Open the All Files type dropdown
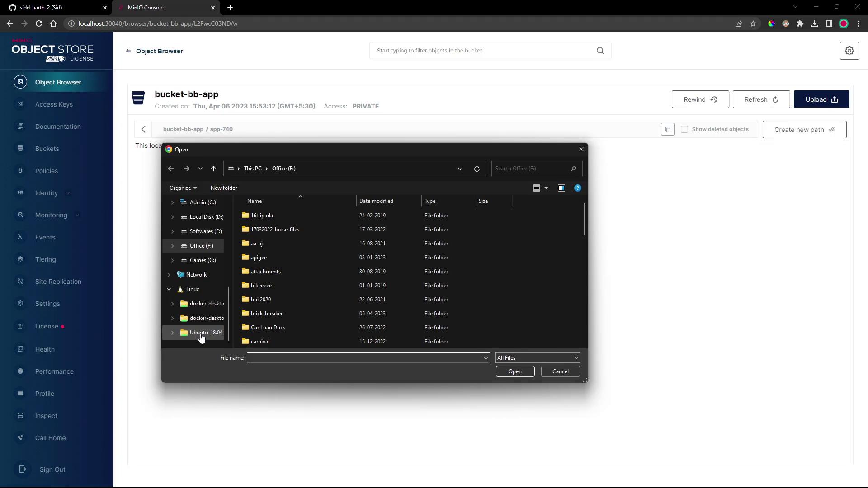The height and width of the screenshot is (488, 868). (537, 358)
